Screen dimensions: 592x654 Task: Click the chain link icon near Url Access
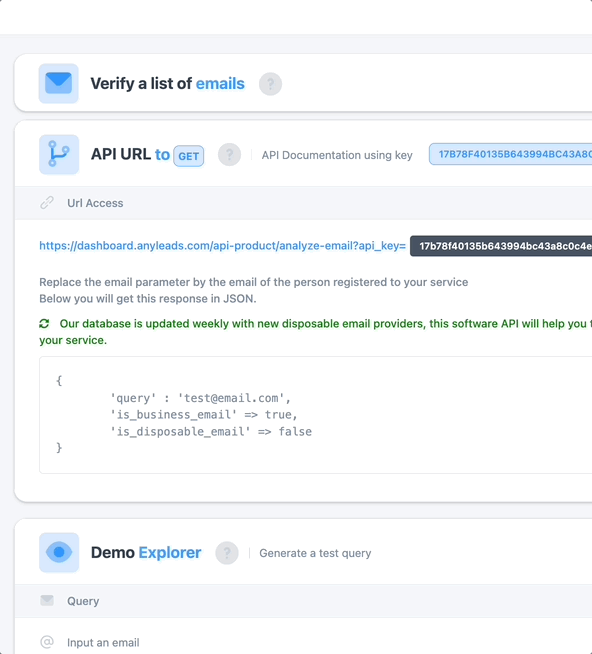47,203
